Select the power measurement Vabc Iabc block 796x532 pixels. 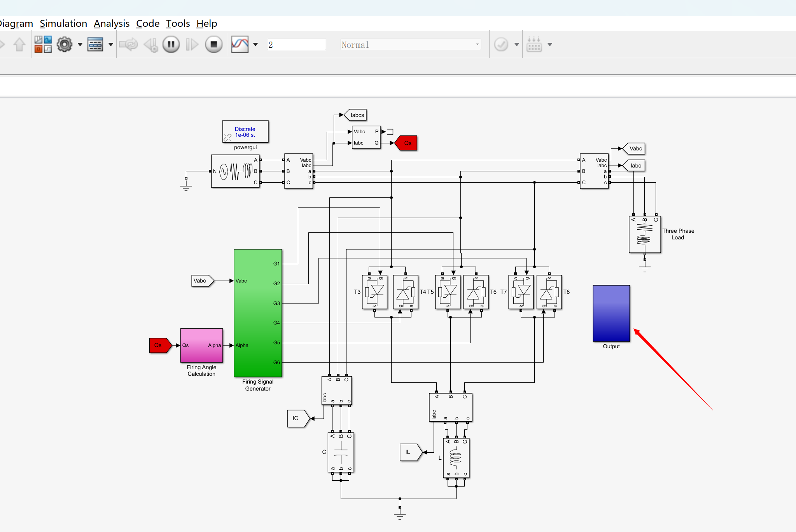tap(366, 137)
